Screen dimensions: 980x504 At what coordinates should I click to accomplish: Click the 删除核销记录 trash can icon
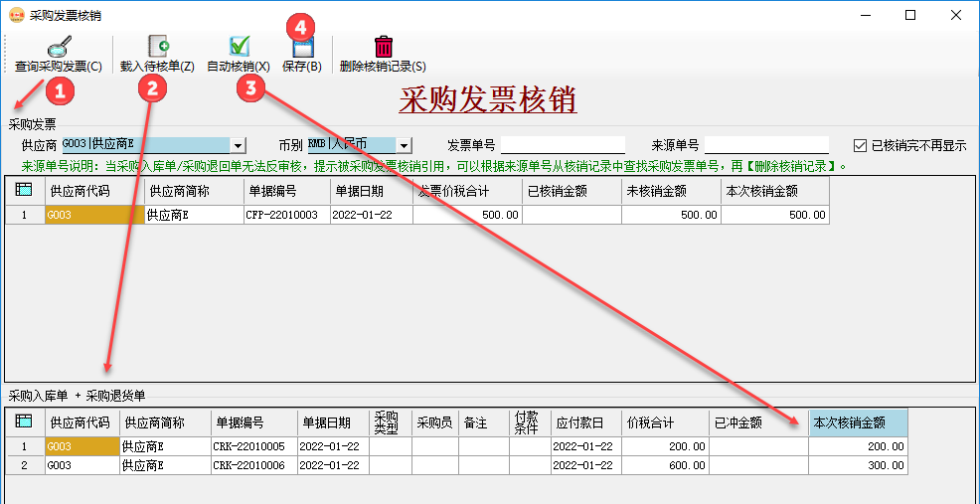pos(383,47)
